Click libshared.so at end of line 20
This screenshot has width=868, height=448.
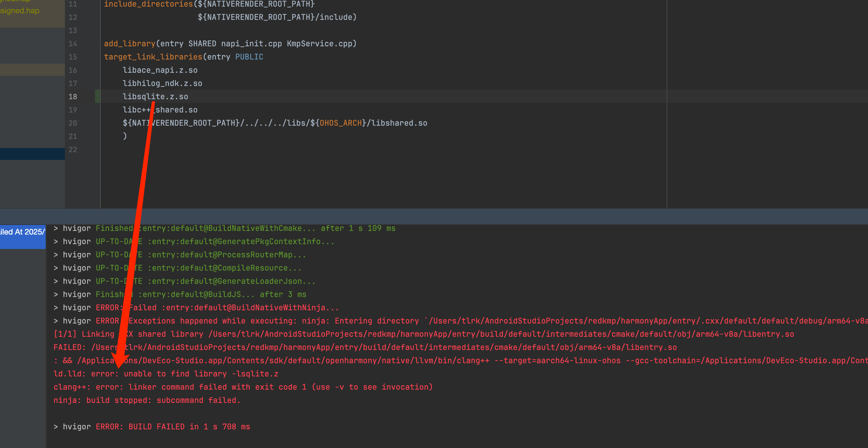pos(399,123)
